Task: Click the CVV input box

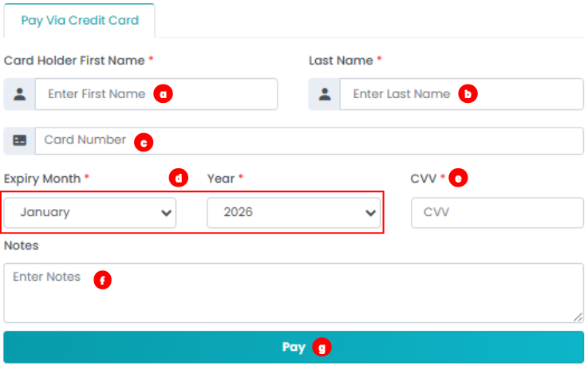Action: [497, 213]
